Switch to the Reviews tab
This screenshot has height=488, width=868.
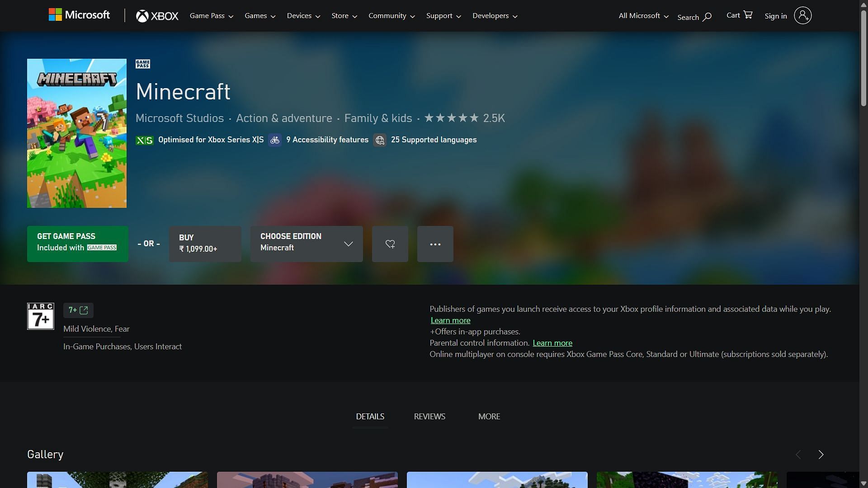[429, 417]
